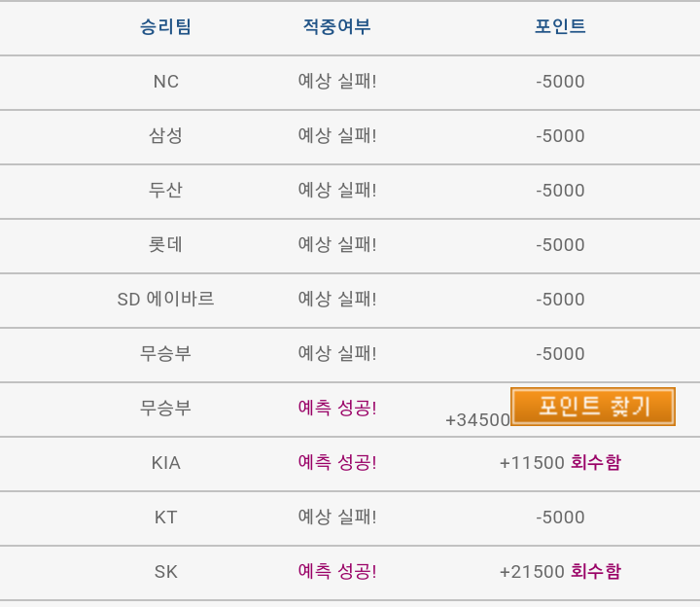700x607 pixels.
Task: Click 예상 실패! in the NC row
Action: tap(336, 82)
